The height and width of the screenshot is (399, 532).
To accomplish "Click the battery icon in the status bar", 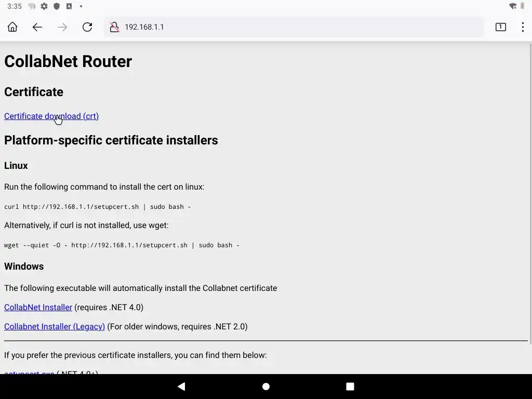I will coord(523,6).
